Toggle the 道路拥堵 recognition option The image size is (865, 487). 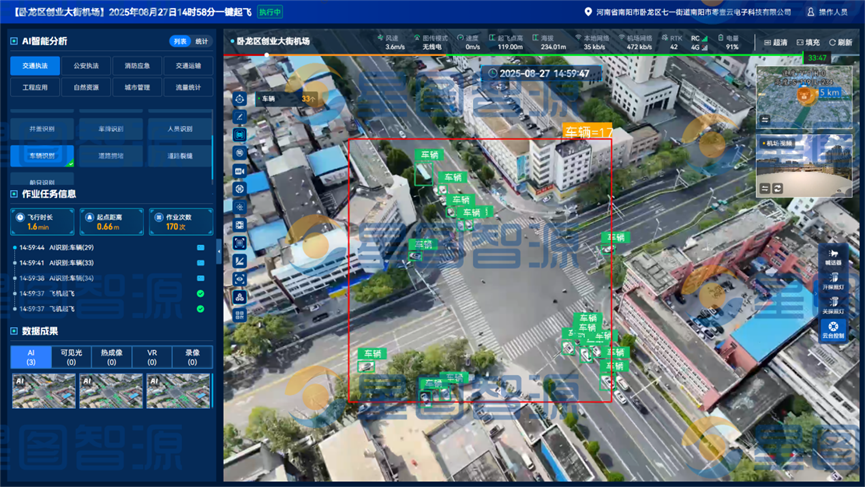(111, 156)
